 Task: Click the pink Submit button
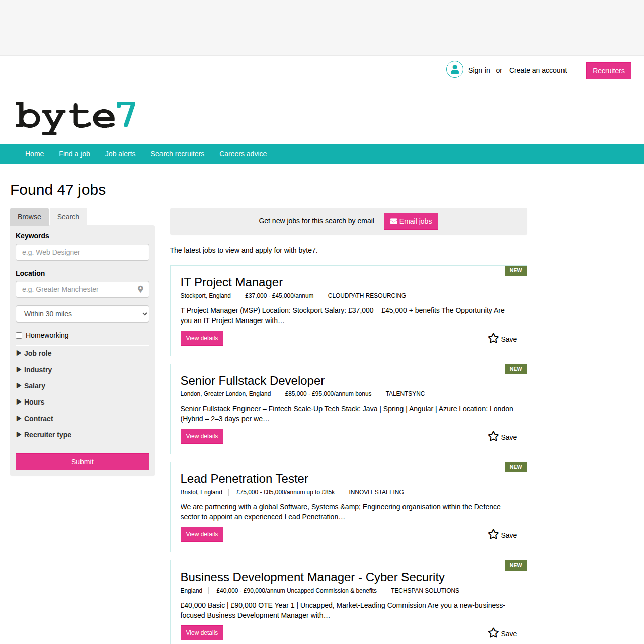click(x=82, y=462)
